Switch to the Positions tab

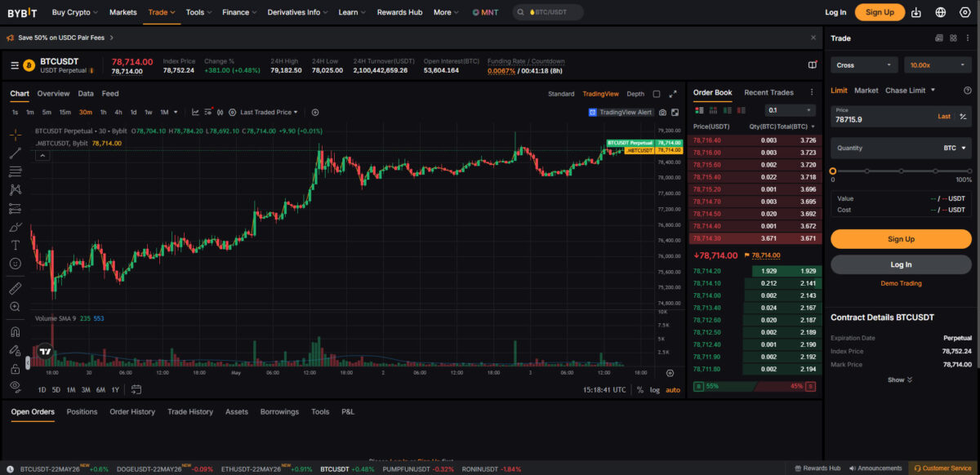coord(82,412)
